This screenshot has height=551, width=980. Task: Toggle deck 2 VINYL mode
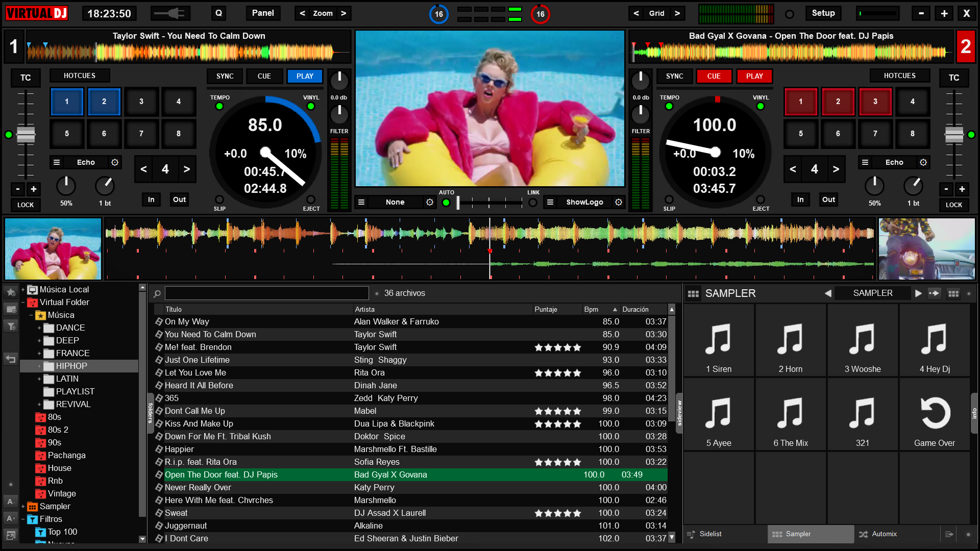pos(761,106)
